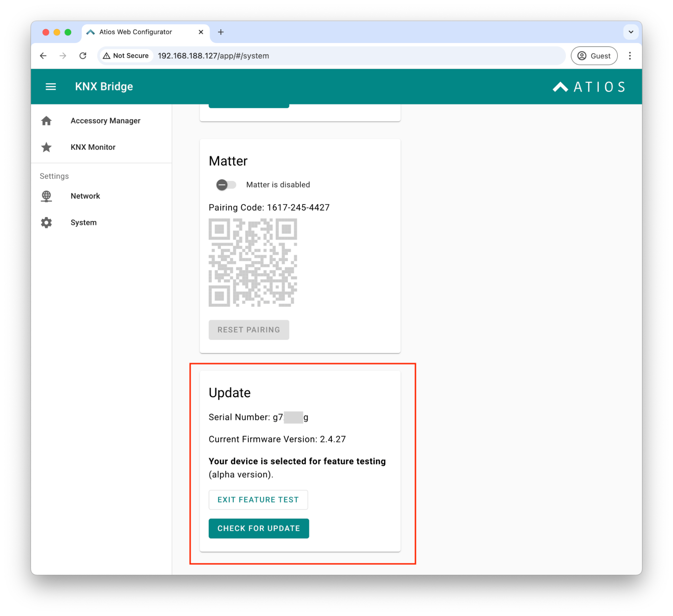Click Check For Update button

tap(259, 528)
